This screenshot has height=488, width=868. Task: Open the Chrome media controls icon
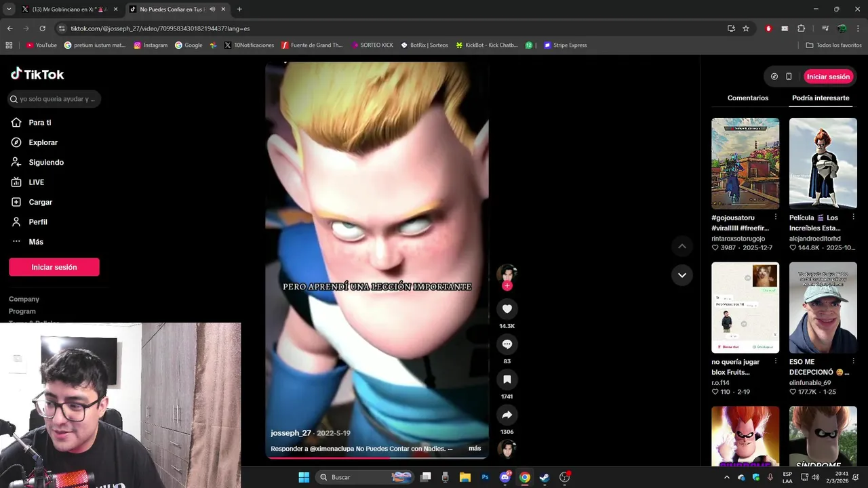[x=825, y=28]
